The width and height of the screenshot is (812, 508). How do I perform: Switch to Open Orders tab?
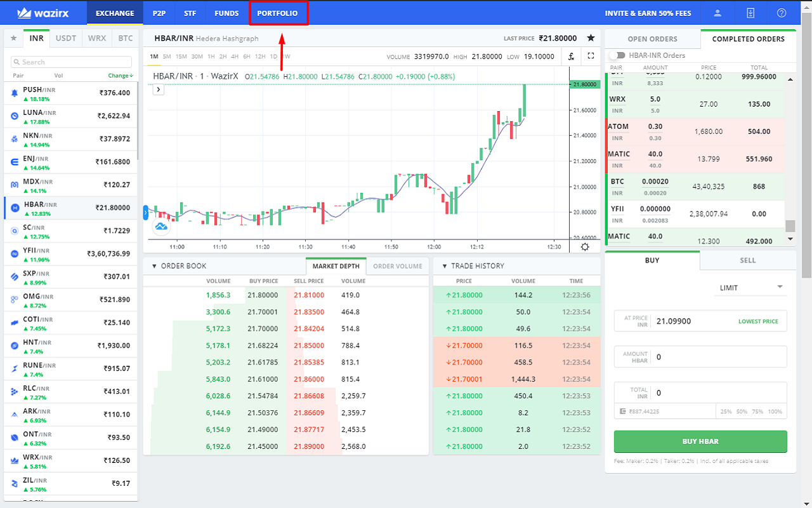pyautogui.click(x=653, y=39)
